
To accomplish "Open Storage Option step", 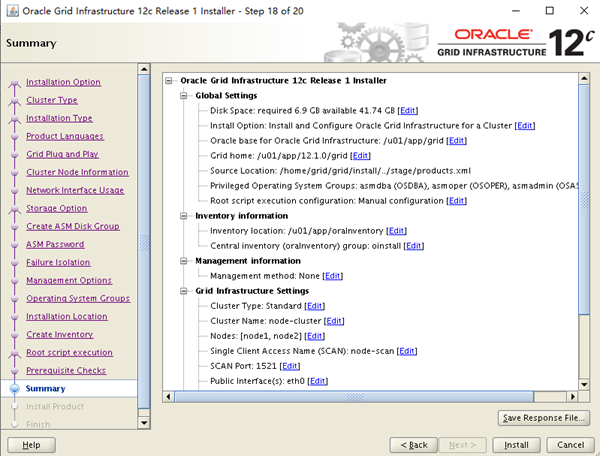I will click(57, 208).
